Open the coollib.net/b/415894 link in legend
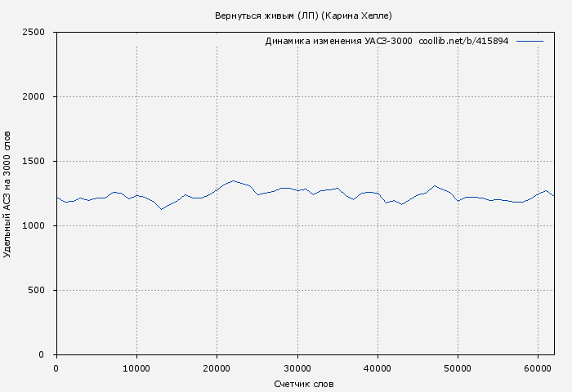572x392 pixels. click(463, 41)
